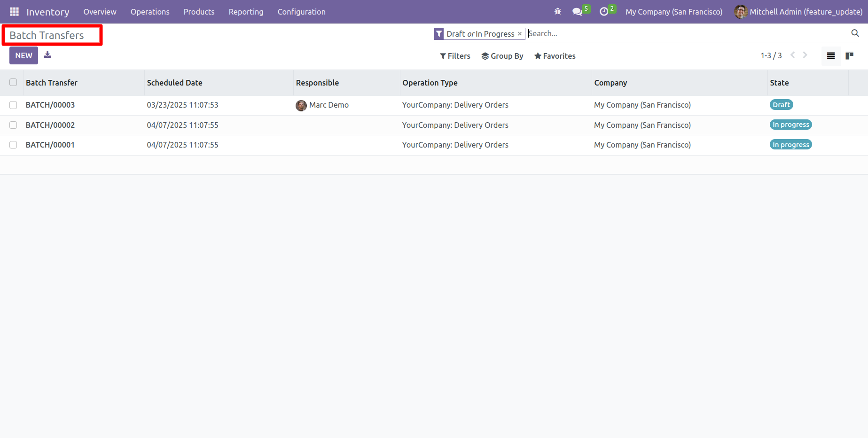The width and height of the screenshot is (868, 438).
Task: Open the Overview menu item
Action: pyautogui.click(x=100, y=12)
